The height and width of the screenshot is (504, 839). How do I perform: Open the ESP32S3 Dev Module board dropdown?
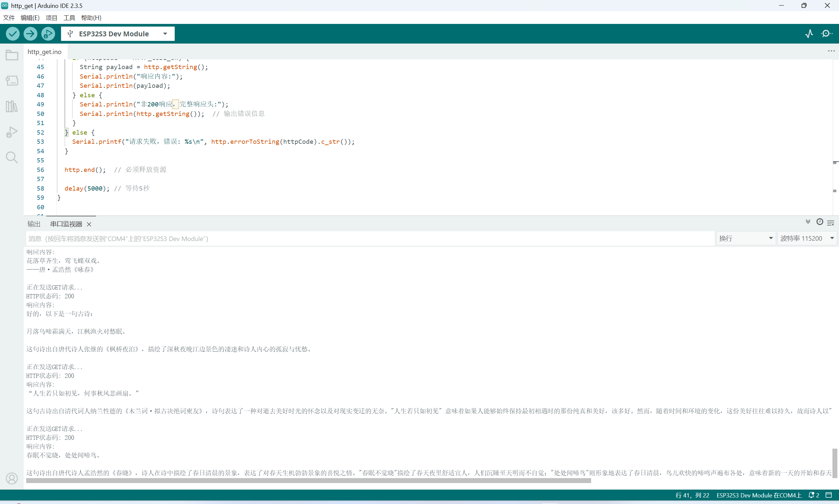point(118,34)
